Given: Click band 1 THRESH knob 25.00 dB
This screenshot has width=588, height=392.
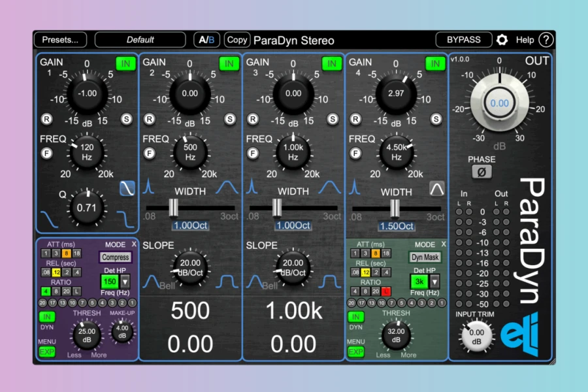Looking at the screenshot, I should [87, 335].
